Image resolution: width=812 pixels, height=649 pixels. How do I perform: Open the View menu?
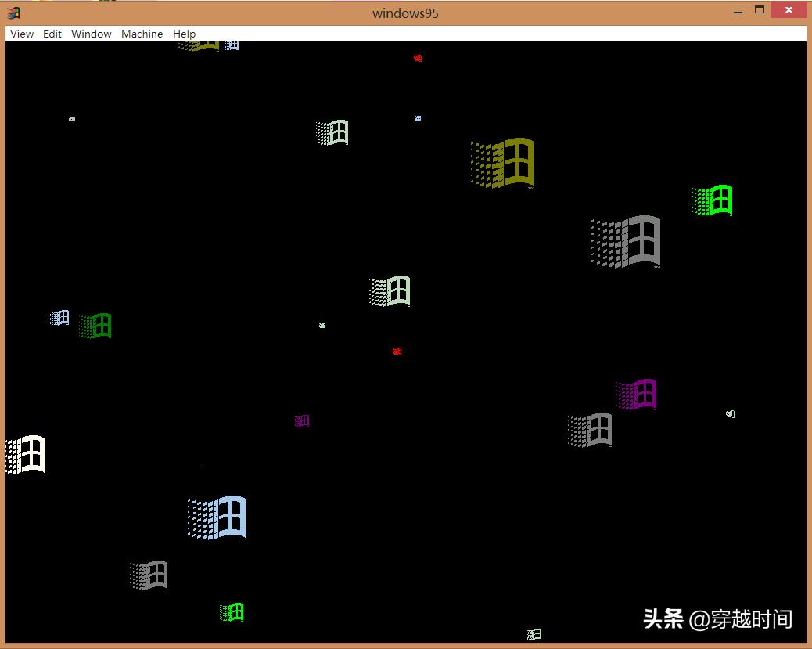pyautogui.click(x=21, y=34)
